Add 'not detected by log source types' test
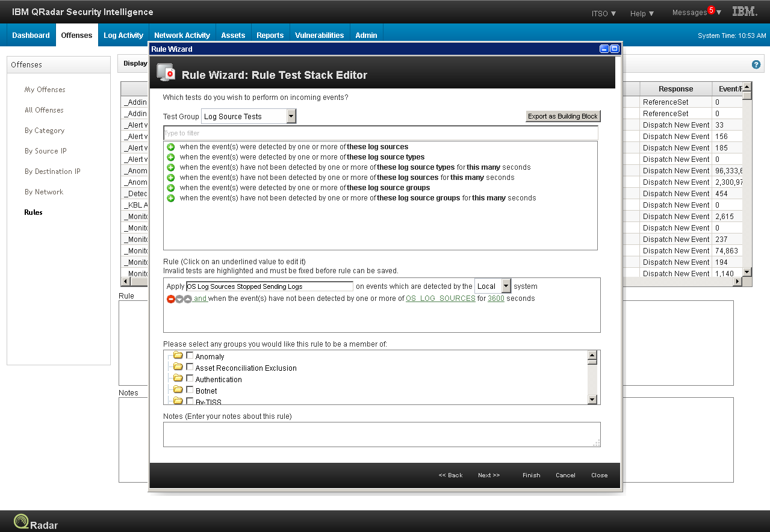The image size is (770, 532). click(171, 167)
